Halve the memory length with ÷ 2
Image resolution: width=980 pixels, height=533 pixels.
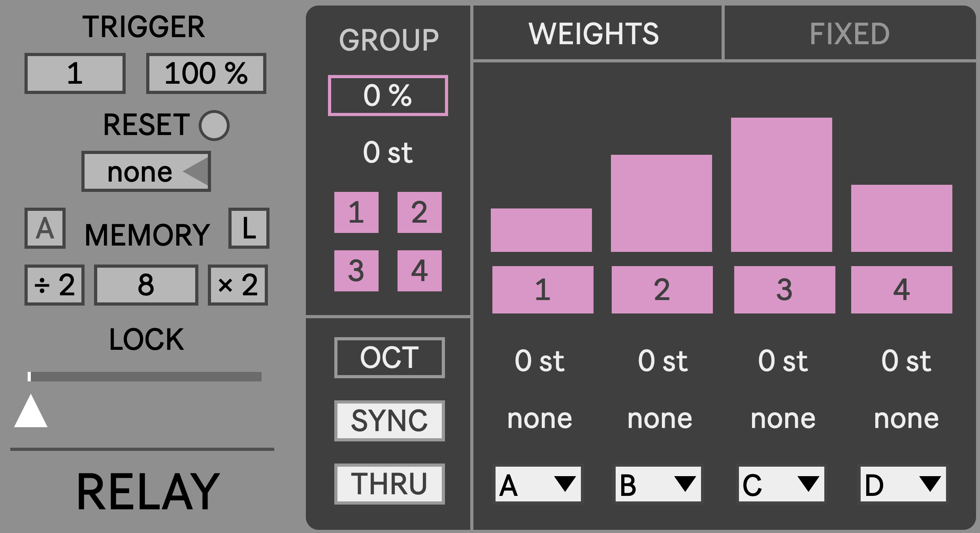point(55,285)
